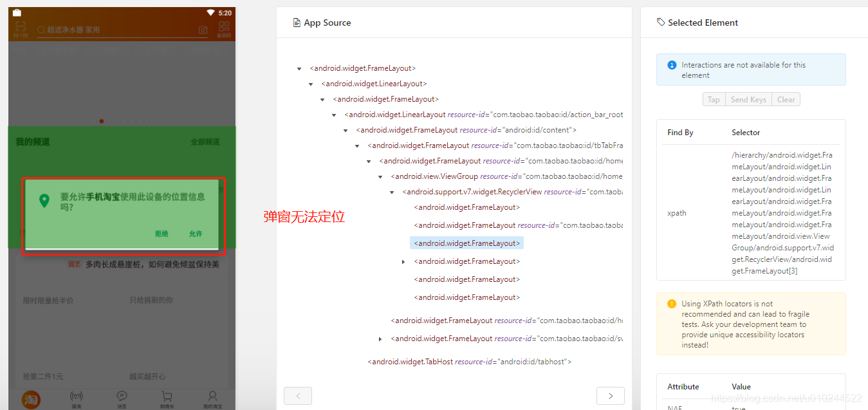868x410 pixels.
Task: Tap 全部频道 link in phone view
Action: tap(205, 142)
